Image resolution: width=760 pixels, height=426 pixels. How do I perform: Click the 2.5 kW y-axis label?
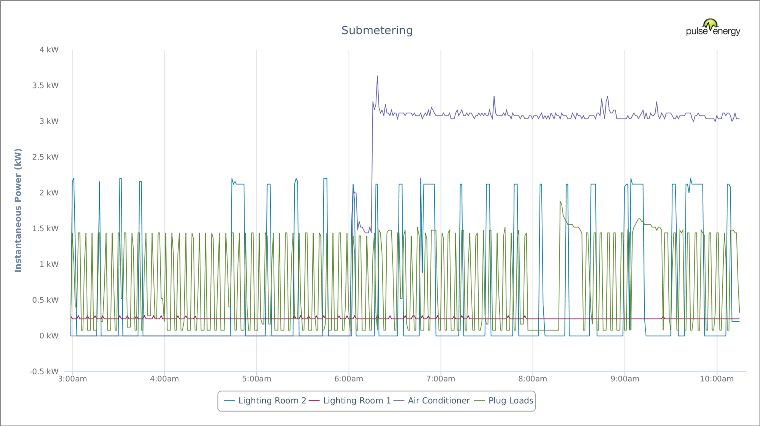pyautogui.click(x=46, y=157)
